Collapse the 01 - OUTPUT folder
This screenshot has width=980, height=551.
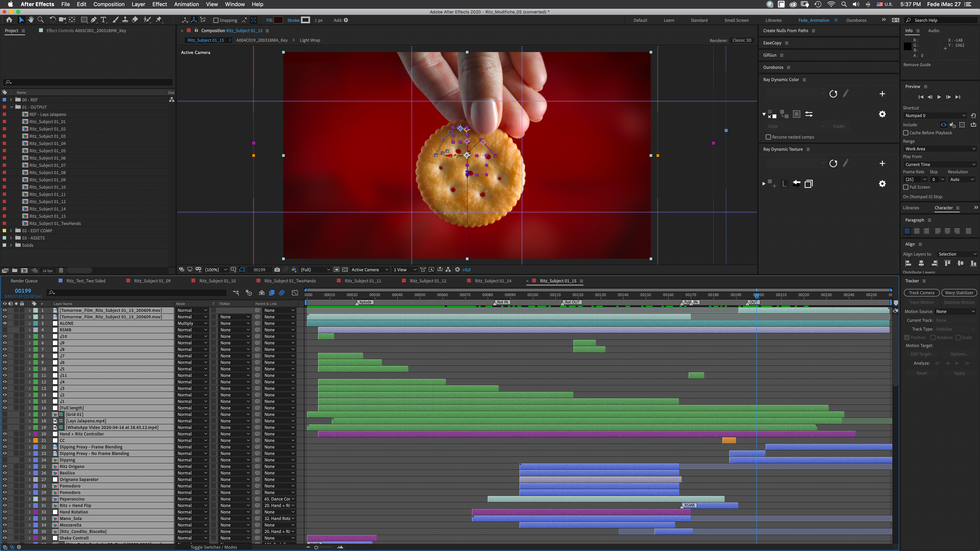point(11,107)
